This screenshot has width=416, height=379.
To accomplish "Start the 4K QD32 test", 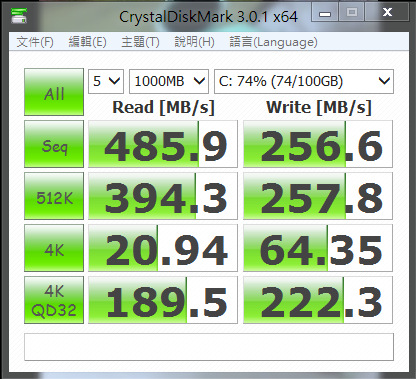I will pos(54,300).
